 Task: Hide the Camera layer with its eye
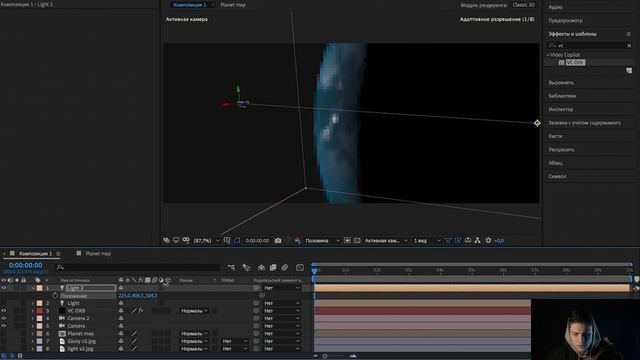4,326
